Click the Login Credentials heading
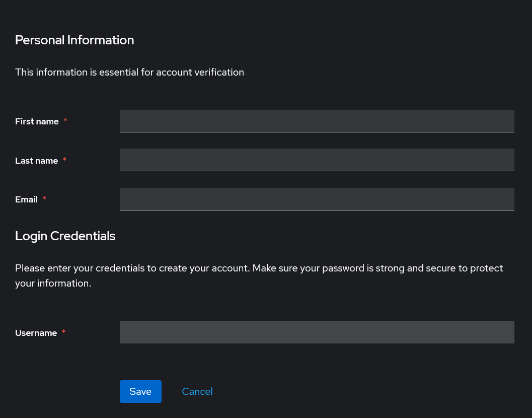The width and height of the screenshot is (532, 418). click(x=65, y=236)
